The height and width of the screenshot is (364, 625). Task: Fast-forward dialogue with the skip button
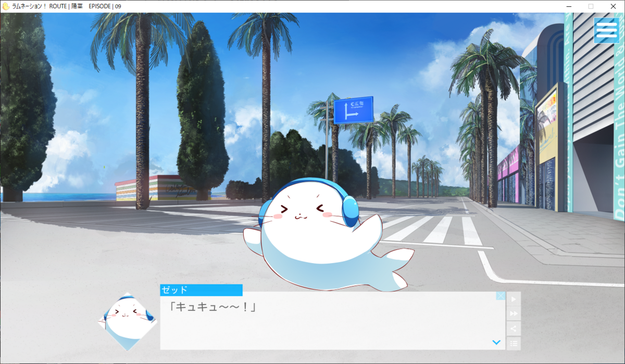514,313
